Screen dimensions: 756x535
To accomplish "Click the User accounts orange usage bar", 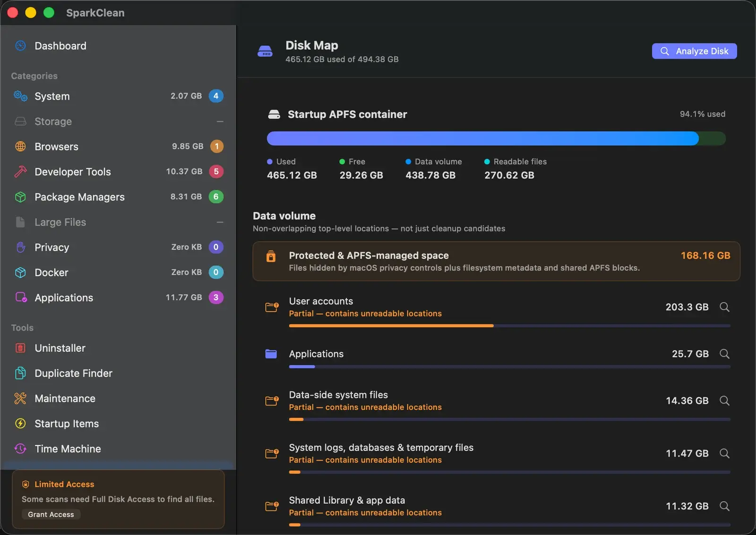I will coord(391,326).
